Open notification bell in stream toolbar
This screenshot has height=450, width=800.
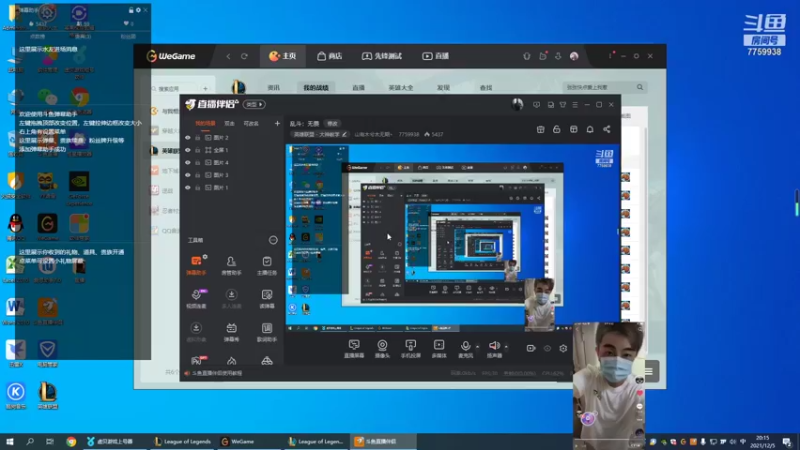(x=590, y=130)
